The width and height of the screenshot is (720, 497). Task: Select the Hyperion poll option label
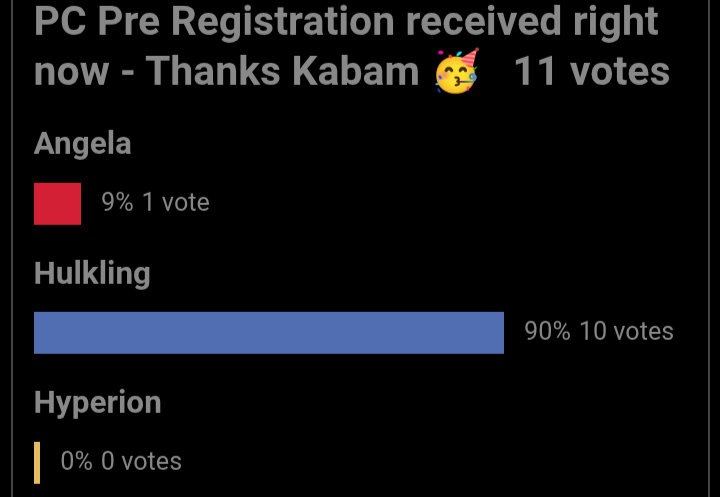98,403
